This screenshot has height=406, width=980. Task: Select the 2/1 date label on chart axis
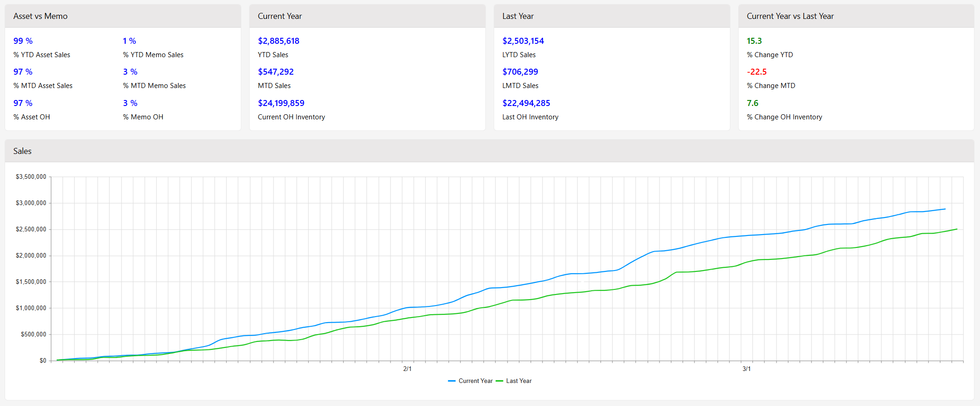[x=407, y=369]
